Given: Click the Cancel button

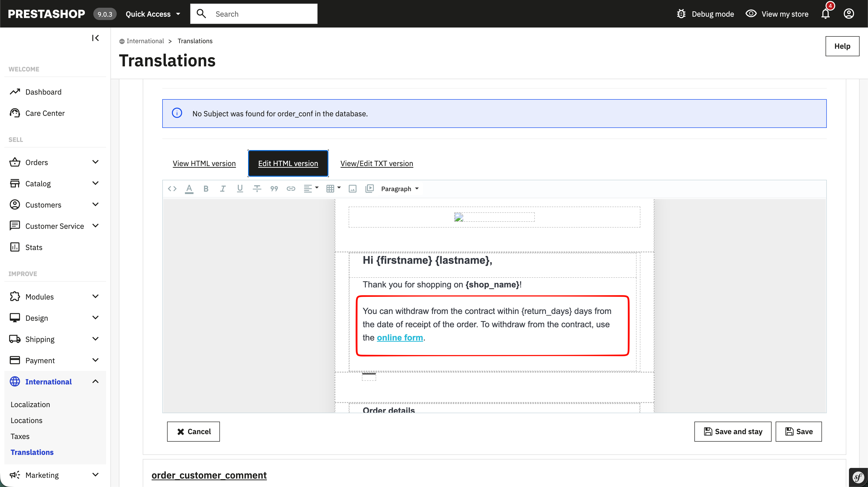Looking at the screenshot, I should click(x=193, y=432).
